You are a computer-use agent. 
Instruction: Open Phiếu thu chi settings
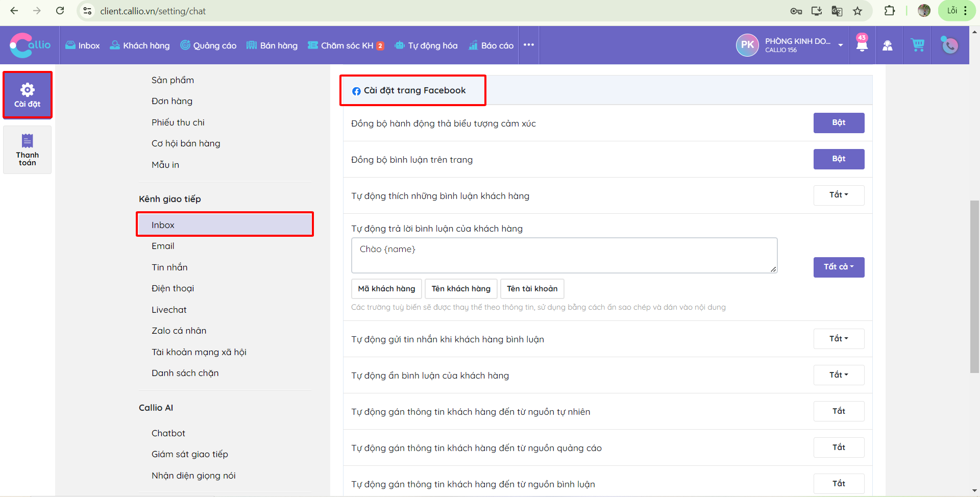(x=178, y=122)
